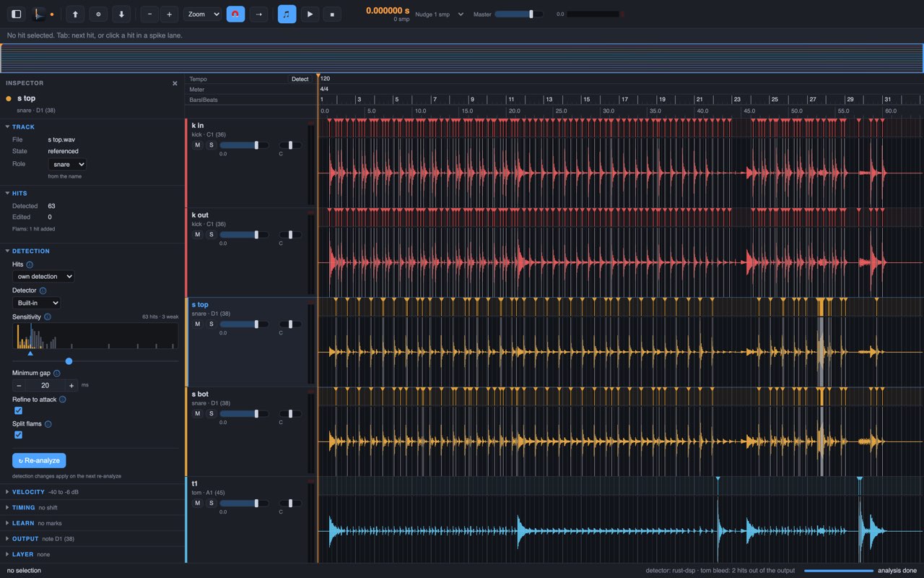924x578 pixels.
Task: Open the Detector Built-in dropdown
Action: [x=36, y=303]
